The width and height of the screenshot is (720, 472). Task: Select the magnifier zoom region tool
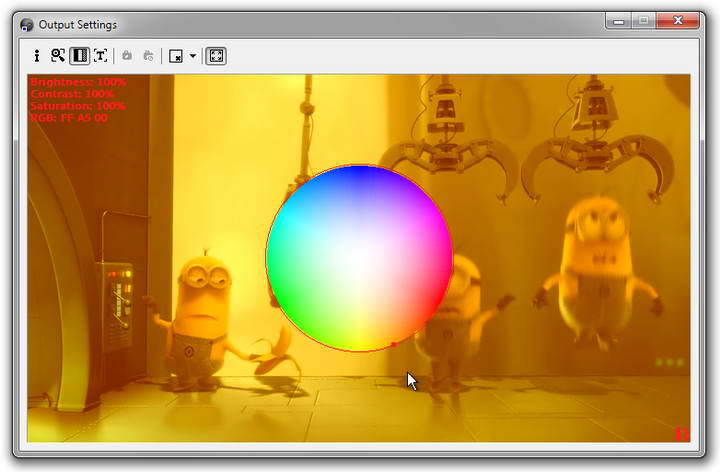(57, 56)
